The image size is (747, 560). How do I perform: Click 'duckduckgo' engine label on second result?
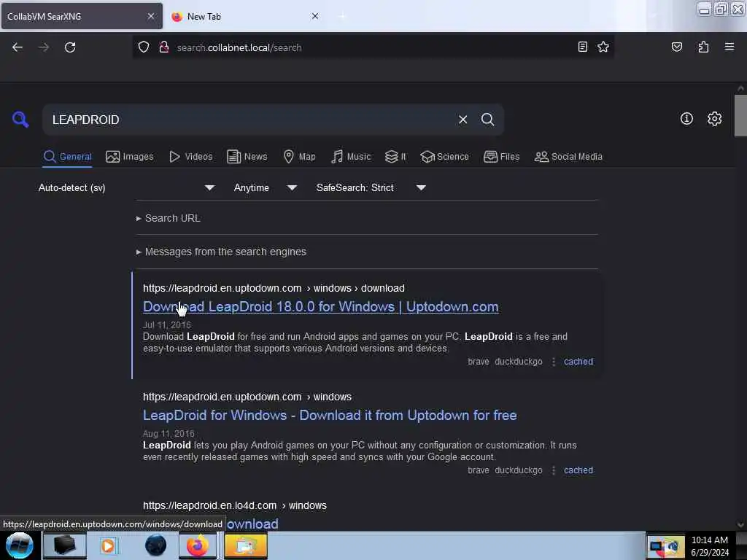[x=519, y=470]
